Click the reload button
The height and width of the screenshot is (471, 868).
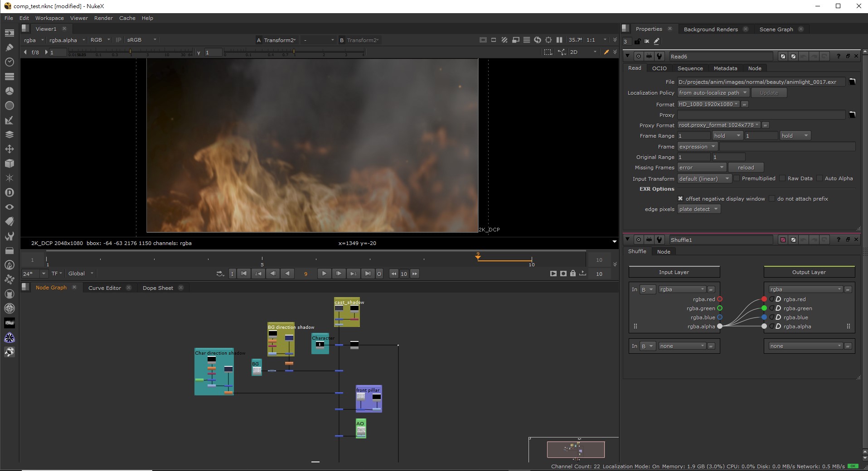coord(746,168)
